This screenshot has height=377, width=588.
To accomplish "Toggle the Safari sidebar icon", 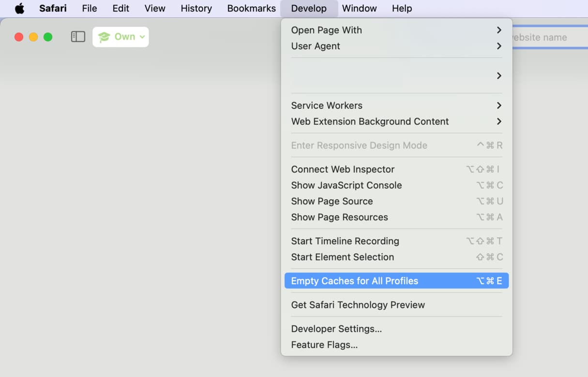I will (x=78, y=37).
